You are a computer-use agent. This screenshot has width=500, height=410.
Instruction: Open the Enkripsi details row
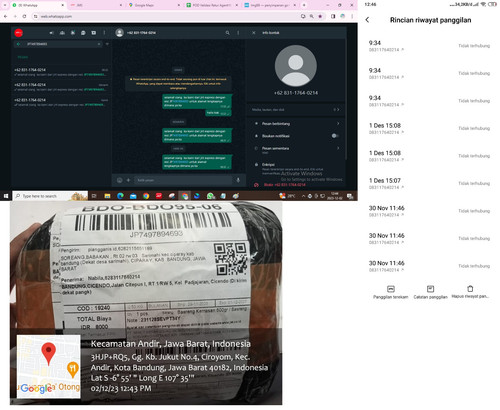click(296, 168)
